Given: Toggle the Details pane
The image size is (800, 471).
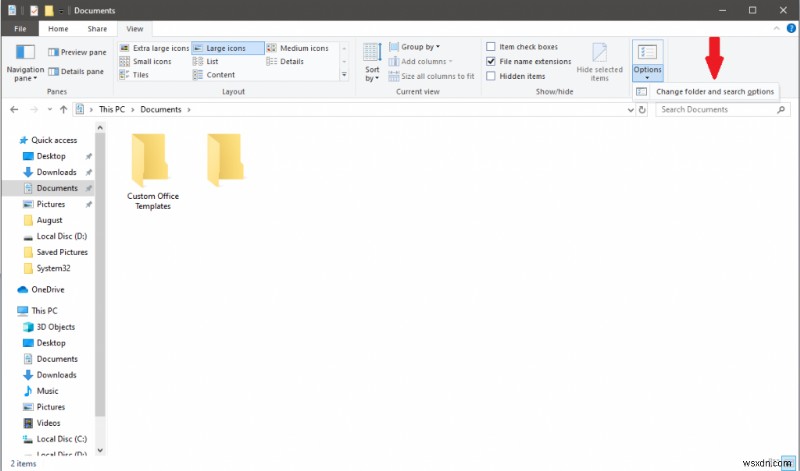Looking at the screenshot, I should (76, 71).
